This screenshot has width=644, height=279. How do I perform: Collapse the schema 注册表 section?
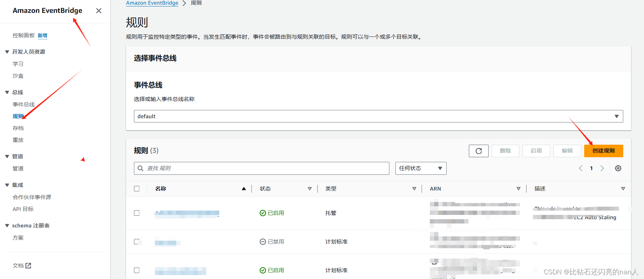click(x=7, y=226)
